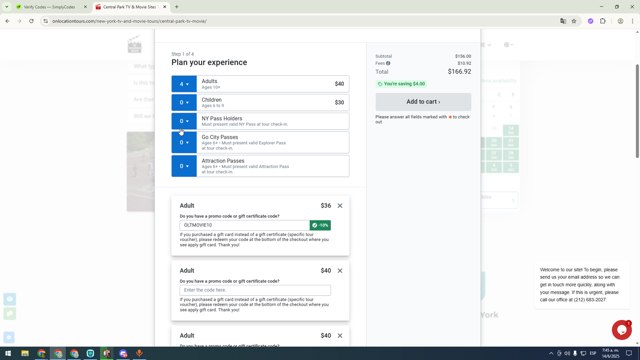Open the Windows notification center icon
Image resolution: width=640 pixels, height=360 pixels.
coord(629,353)
